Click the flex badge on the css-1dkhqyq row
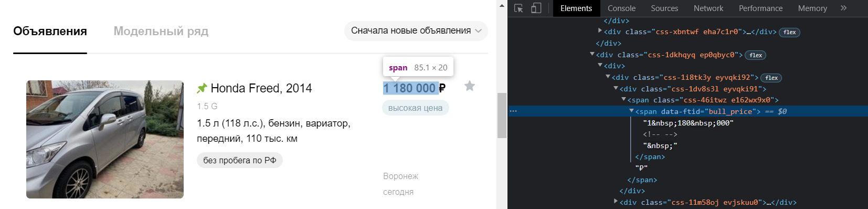 (756, 55)
